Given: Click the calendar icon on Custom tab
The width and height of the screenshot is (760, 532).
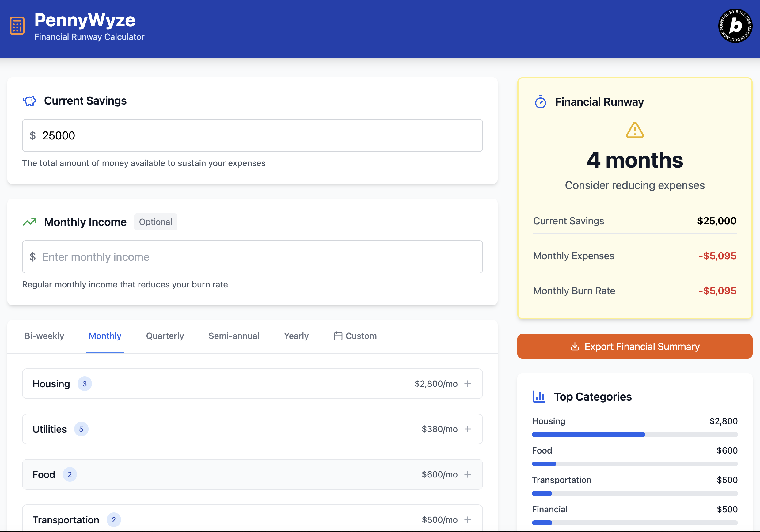Looking at the screenshot, I should [x=338, y=336].
